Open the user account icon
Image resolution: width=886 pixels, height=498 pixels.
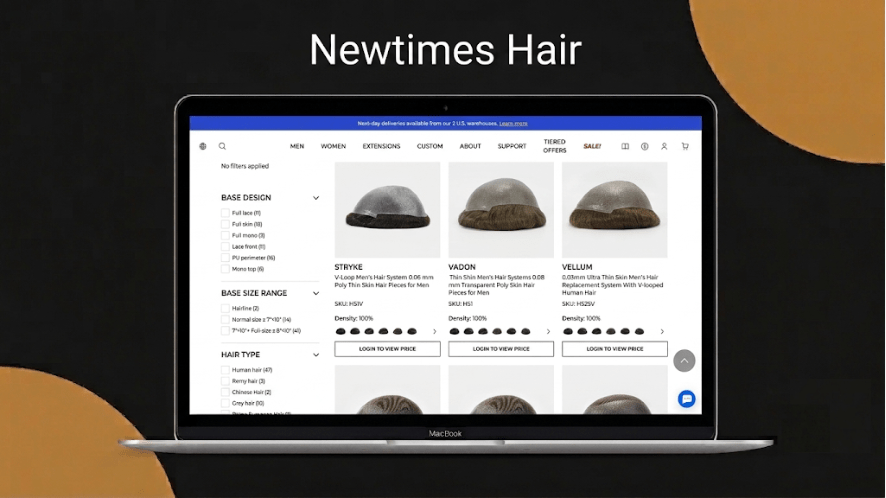tap(664, 146)
